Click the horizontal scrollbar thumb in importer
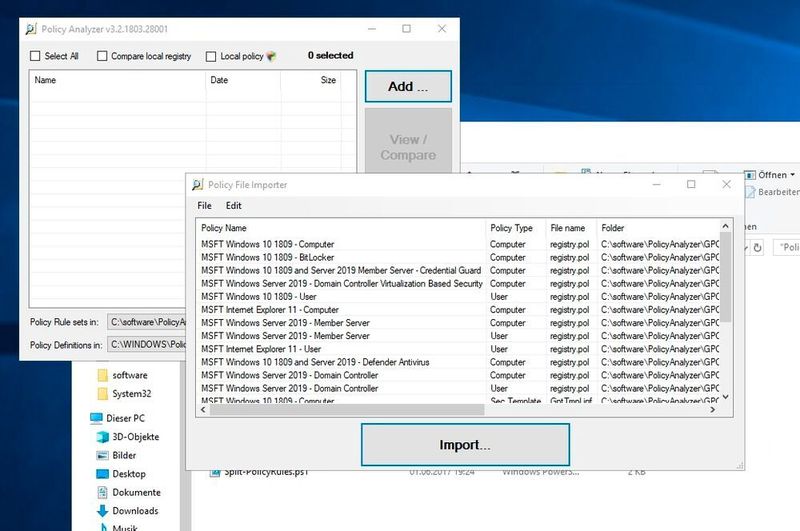The width and height of the screenshot is (800, 531). pos(347,410)
